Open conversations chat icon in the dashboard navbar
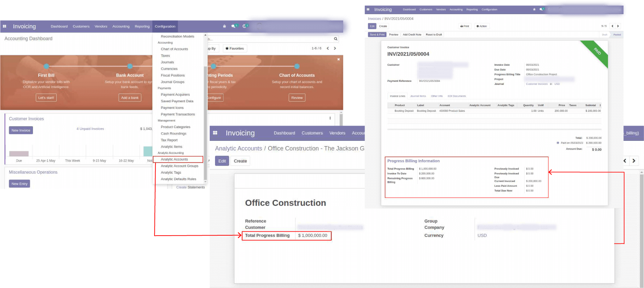644x288 pixels. point(233,27)
